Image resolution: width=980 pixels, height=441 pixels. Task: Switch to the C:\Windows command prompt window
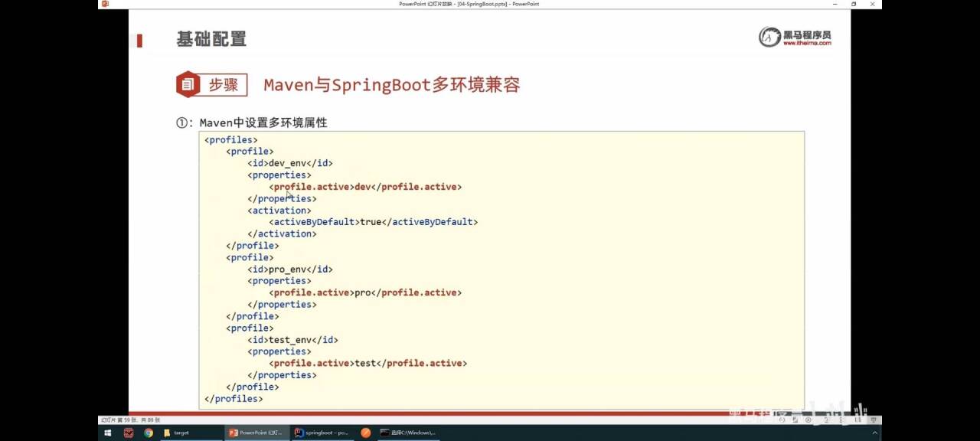[408, 433]
